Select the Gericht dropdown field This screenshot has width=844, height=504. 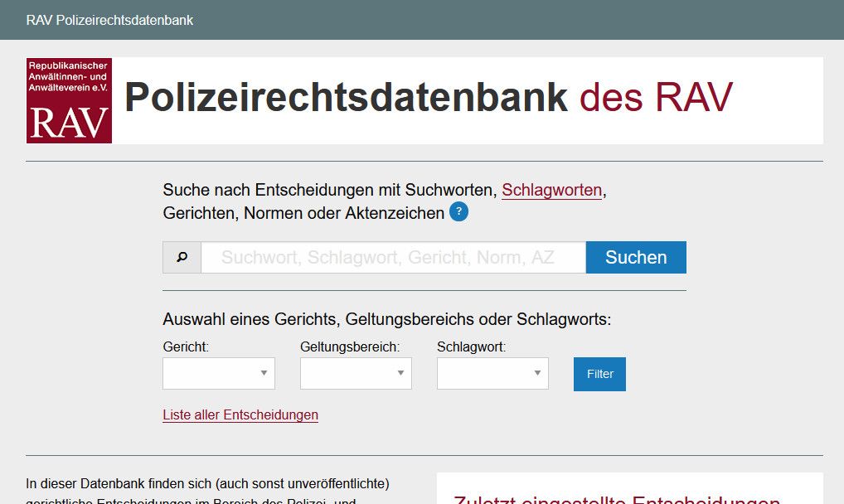218,373
